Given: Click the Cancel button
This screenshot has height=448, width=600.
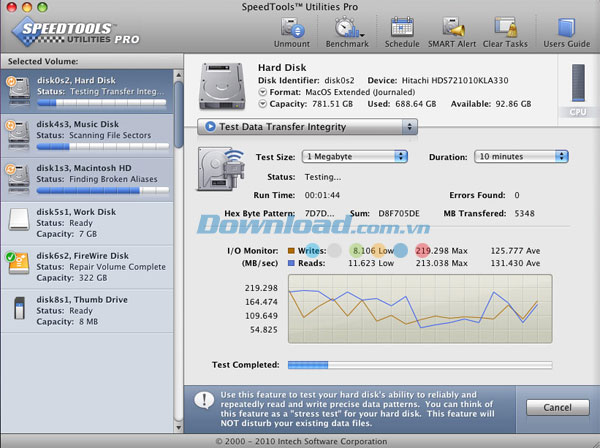Looking at the screenshot, I should [x=558, y=407].
